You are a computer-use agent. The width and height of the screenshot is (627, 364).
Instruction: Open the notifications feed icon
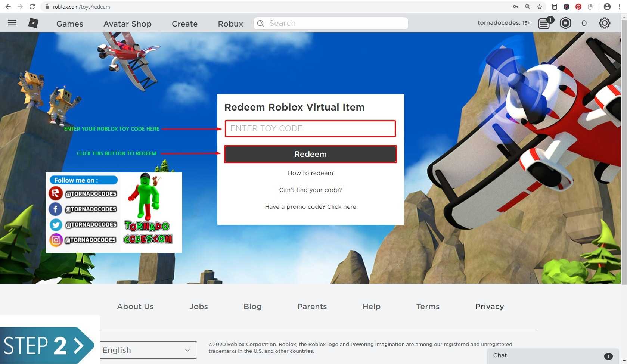(x=545, y=23)
